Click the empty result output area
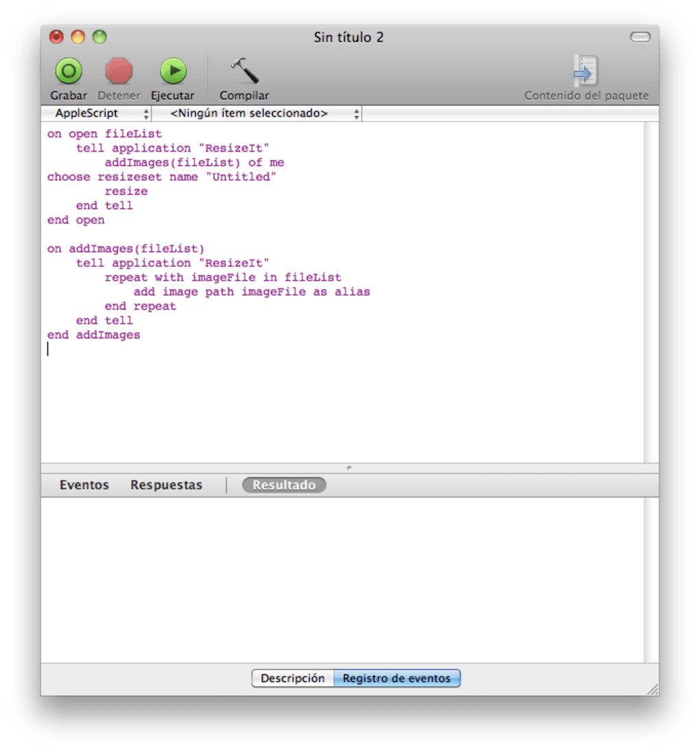Screen dimensions: 700x752 pyautogui.click(x=342, y=580)
